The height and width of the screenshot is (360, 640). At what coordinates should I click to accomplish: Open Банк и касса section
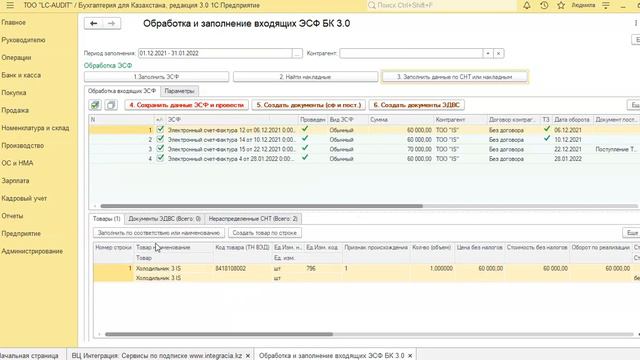[21, 75]
